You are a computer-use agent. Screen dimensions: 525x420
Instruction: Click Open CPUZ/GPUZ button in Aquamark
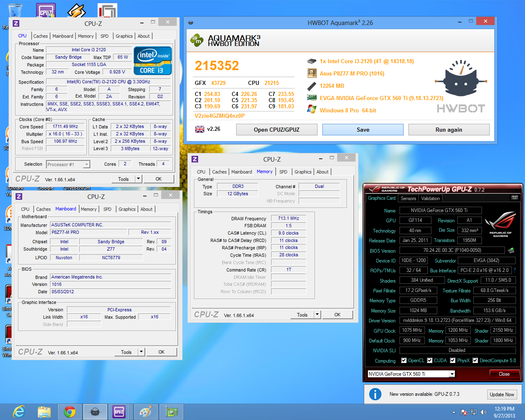pyautogui.click(x=277, y=130)
